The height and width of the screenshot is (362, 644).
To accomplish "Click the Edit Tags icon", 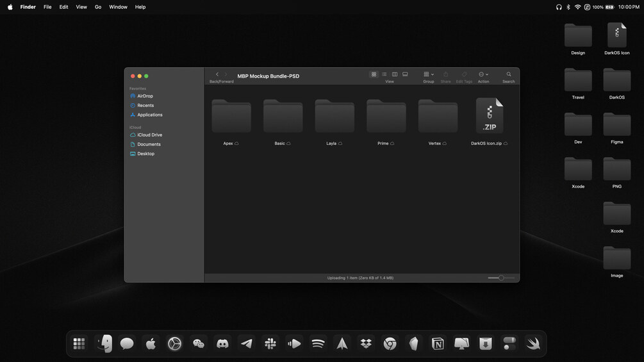I will pyautogui.click(x=464, y=74).
